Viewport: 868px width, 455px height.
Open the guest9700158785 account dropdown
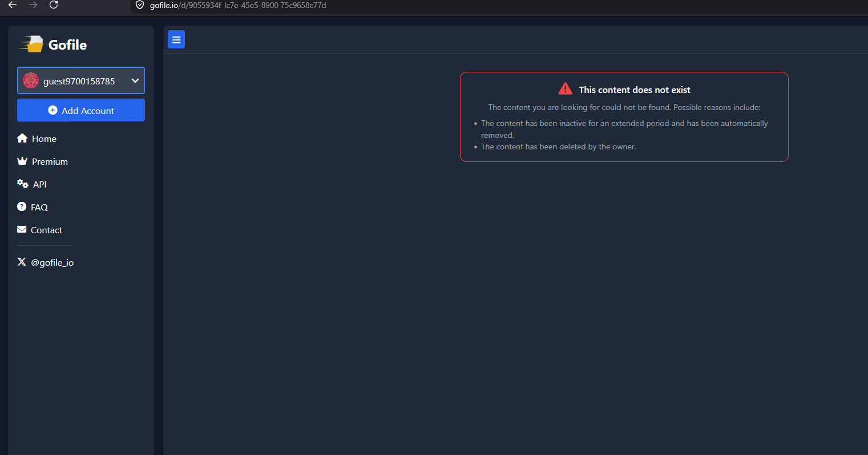[x=81, y=80]
